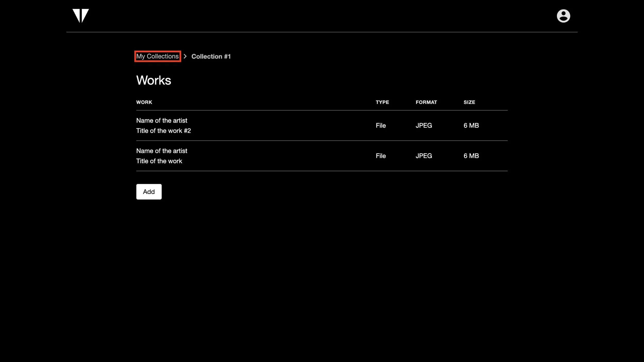Click File type in the first row
Image resolution: width=644 pixels, height=362 pixels.
point(380,126)
